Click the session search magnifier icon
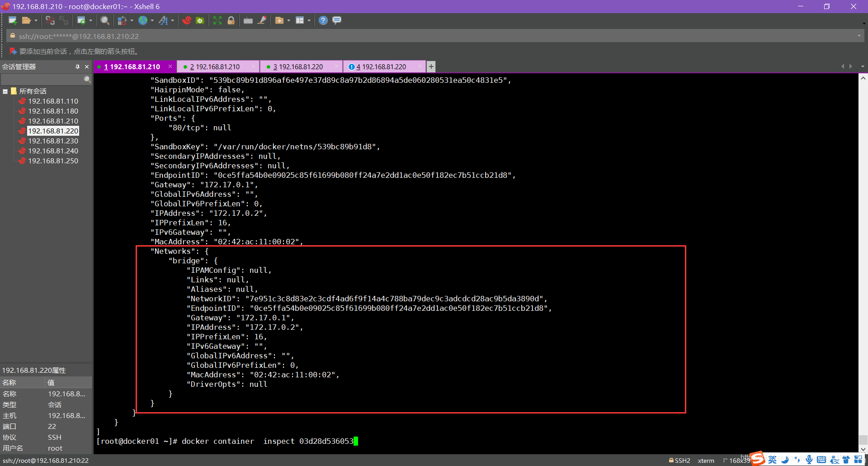 (87, 79)
